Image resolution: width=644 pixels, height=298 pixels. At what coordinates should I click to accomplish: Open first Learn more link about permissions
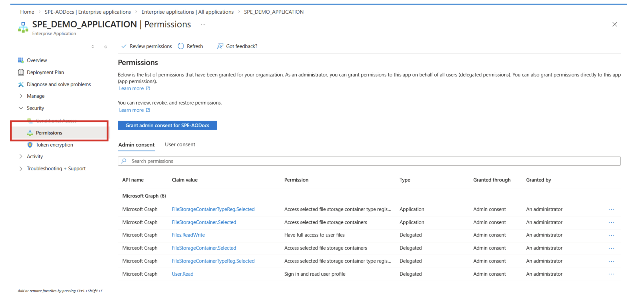coord(132,88)
